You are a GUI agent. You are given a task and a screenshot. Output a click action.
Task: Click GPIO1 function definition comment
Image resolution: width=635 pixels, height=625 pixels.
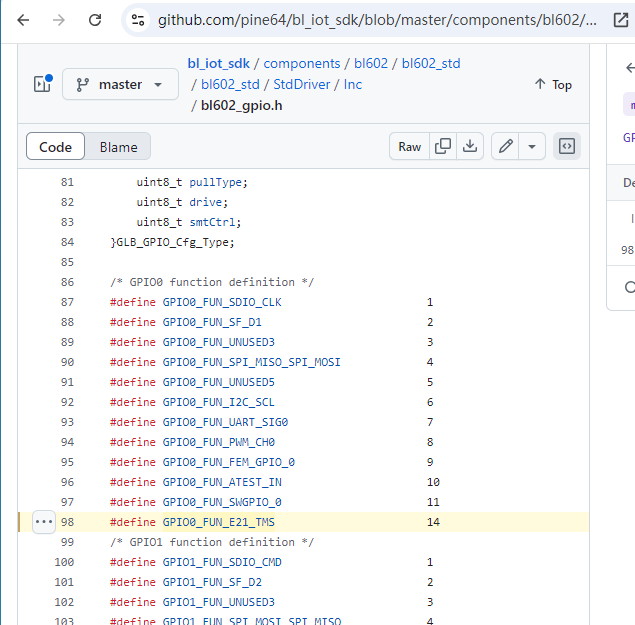[x=212, y=542]
